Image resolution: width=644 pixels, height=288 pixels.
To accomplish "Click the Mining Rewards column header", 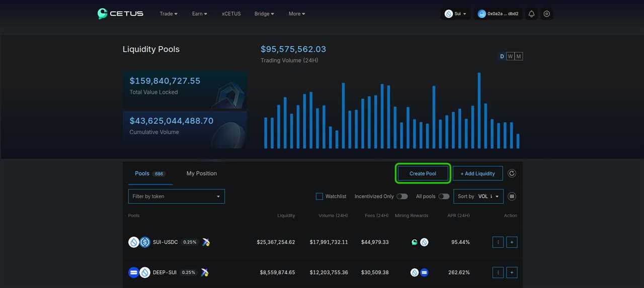I will (412, 216).
